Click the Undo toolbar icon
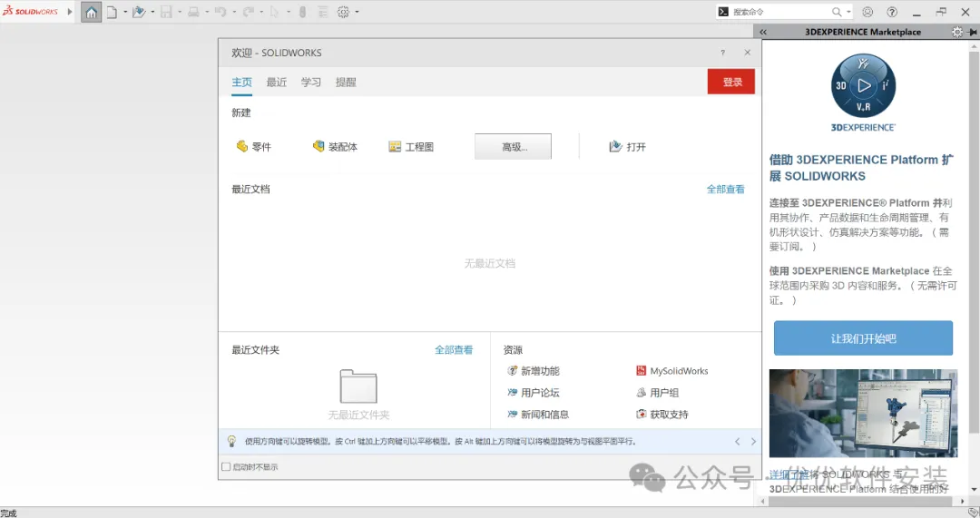This screenshot has height=518, width=980. [220, 13]
